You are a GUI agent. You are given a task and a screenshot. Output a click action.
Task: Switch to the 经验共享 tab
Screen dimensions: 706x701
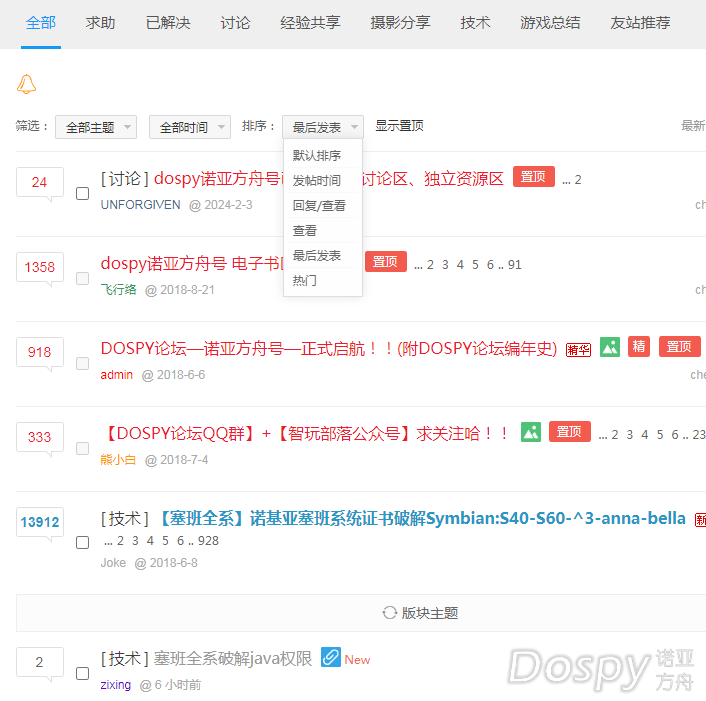(310, 23)
